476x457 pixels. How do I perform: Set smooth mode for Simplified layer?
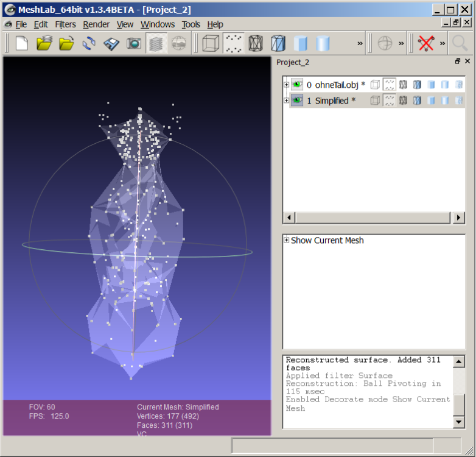click(x=459, y=101)
